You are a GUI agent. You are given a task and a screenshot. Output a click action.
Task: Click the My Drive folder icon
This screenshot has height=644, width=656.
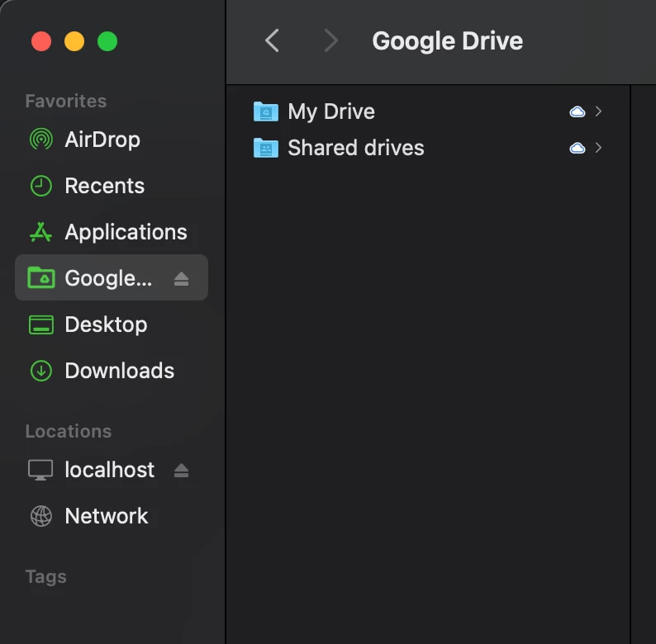click(266, 111)
